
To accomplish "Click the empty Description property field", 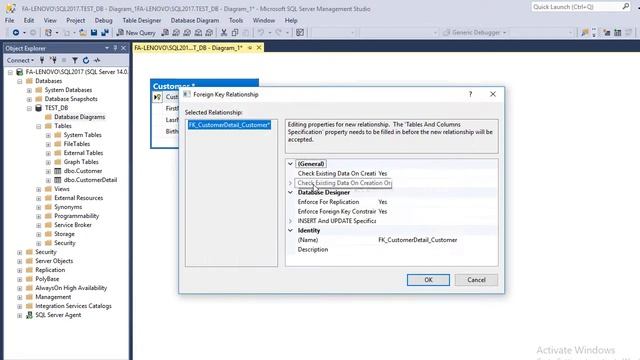I will [437, 249].
